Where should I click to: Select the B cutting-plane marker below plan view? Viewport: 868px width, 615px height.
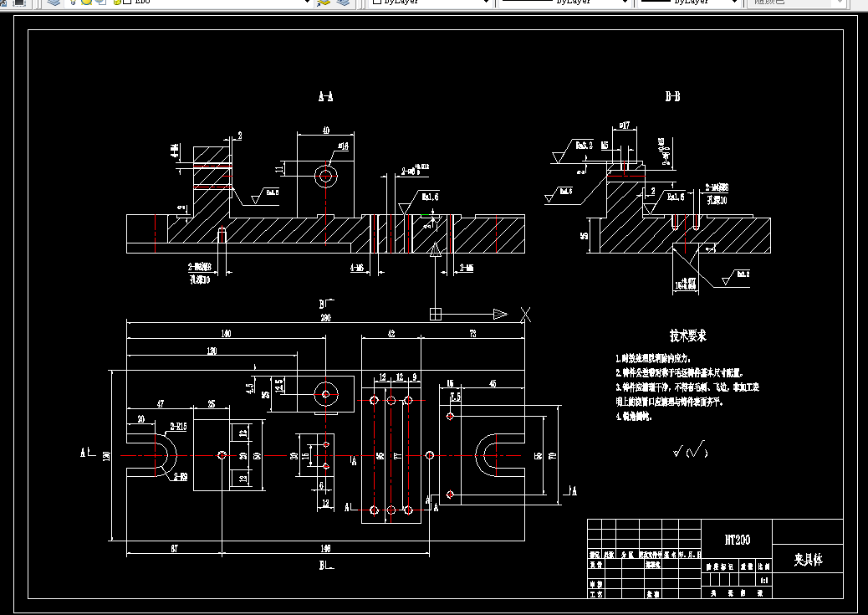(x=326, y=566)
